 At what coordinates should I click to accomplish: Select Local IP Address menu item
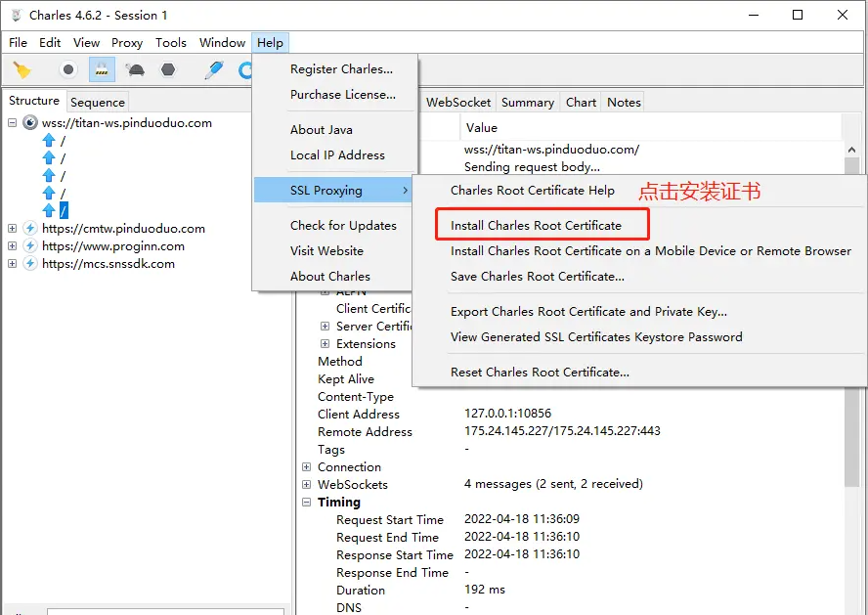pyautogui.click(x=337, y=155)
